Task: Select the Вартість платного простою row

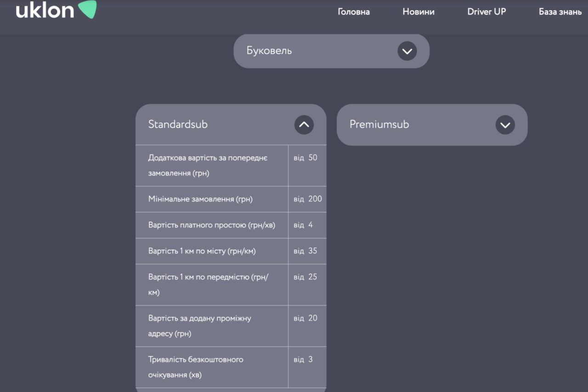Action: (x=211, y=225)
